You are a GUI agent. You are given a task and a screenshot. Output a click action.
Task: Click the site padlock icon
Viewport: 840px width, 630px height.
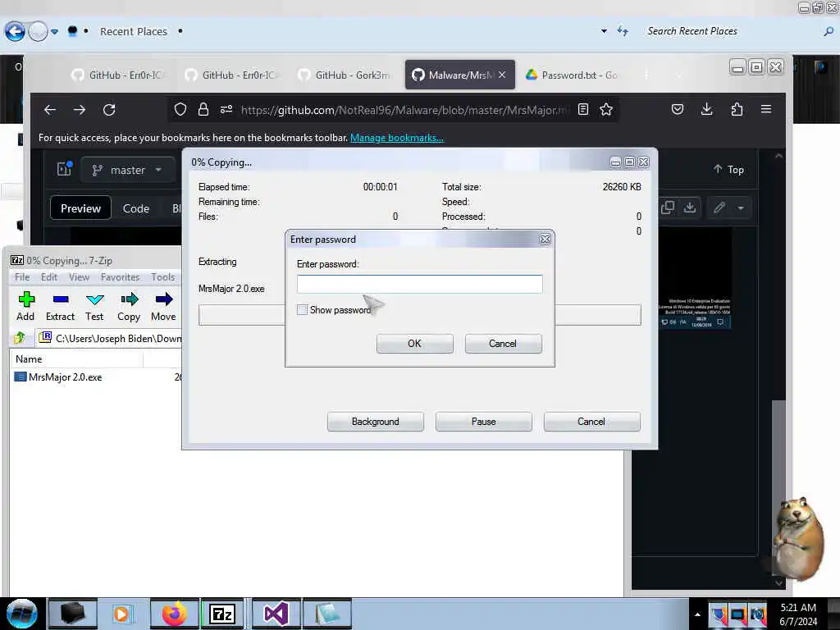coord(203,110)
